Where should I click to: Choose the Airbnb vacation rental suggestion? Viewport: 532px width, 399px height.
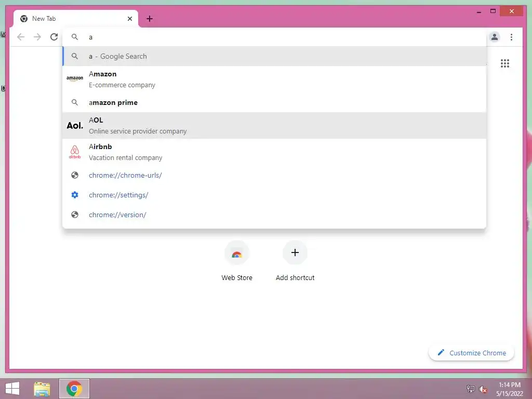click(274, 152)
